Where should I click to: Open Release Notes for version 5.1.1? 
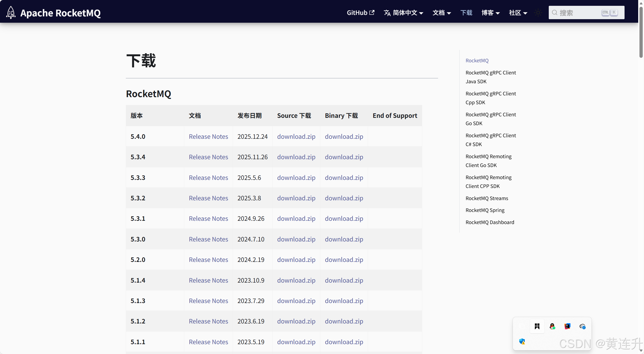point(208,342)
